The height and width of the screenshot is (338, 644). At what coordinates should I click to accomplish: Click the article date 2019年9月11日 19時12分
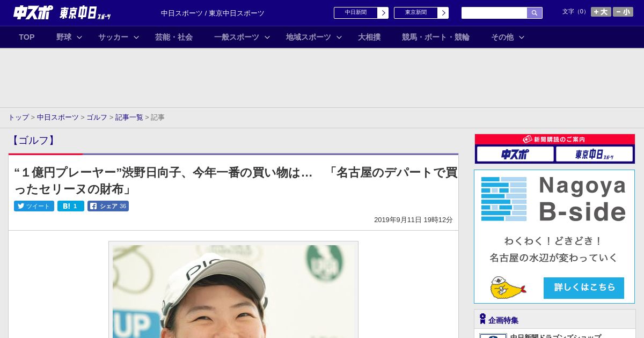point(413,220)
